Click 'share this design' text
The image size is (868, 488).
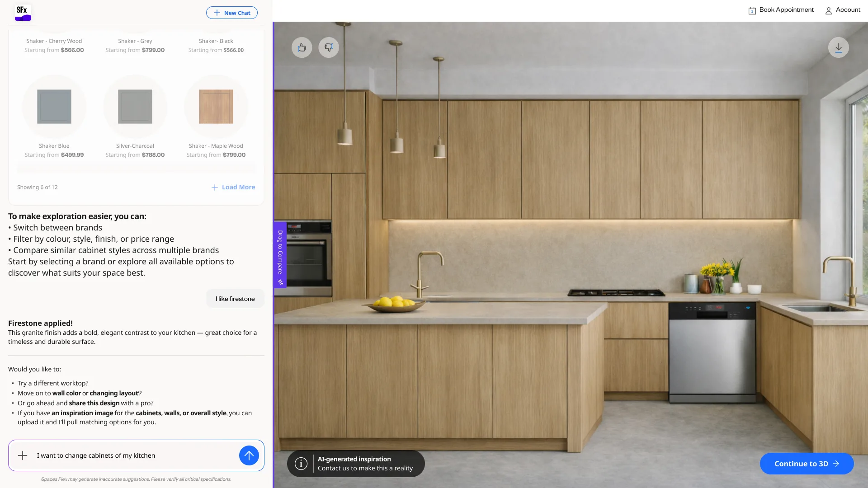pos(94,403)
